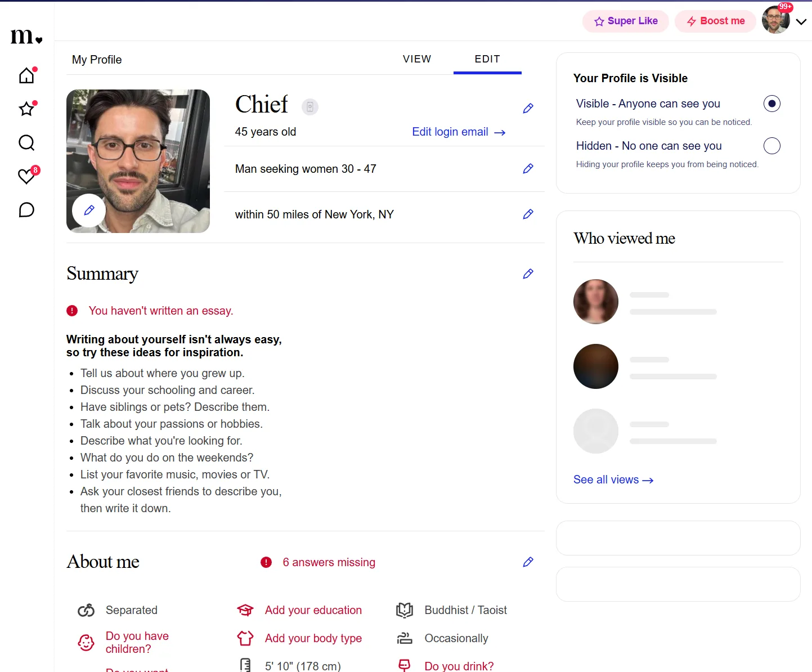Open the search magnifier sidebar icon
Image resolution: width=812 pixels, height=672 pixels.
pyautogui.click(x=26, y=142)
